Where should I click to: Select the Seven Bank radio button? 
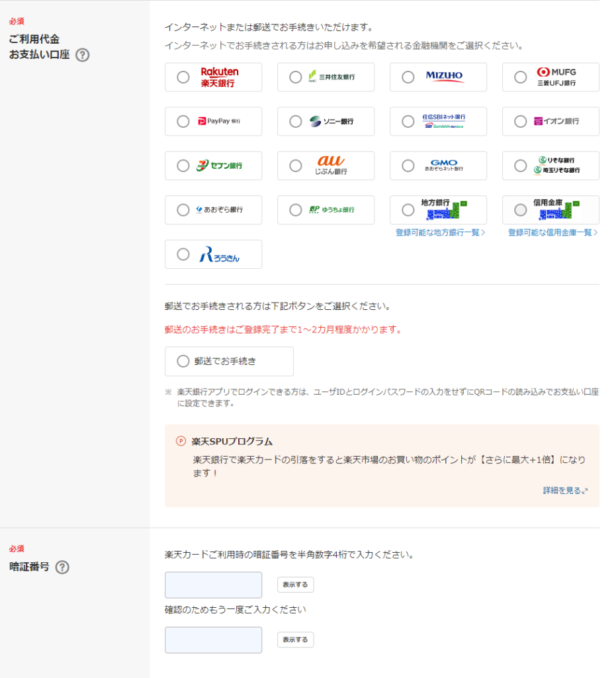click(183, 166)
